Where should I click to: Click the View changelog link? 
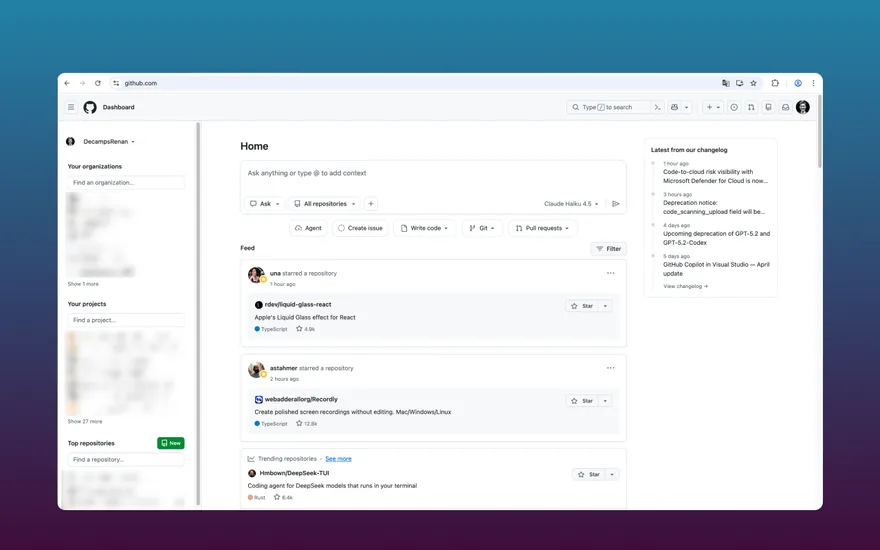(685, 286)
